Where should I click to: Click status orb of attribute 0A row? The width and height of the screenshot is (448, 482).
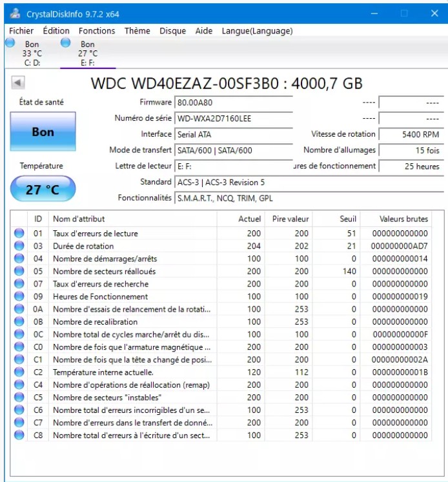19,309
